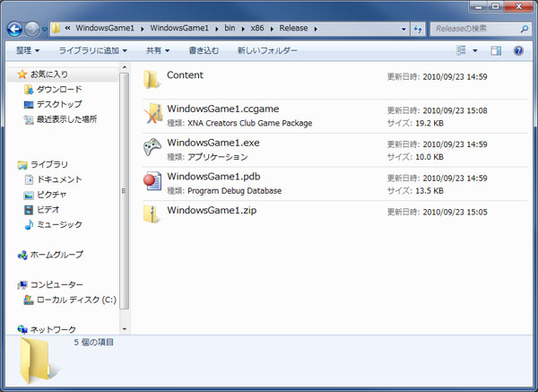
Task: Select WindowsGame1.zip archive icon
Action: coord(152,214)
